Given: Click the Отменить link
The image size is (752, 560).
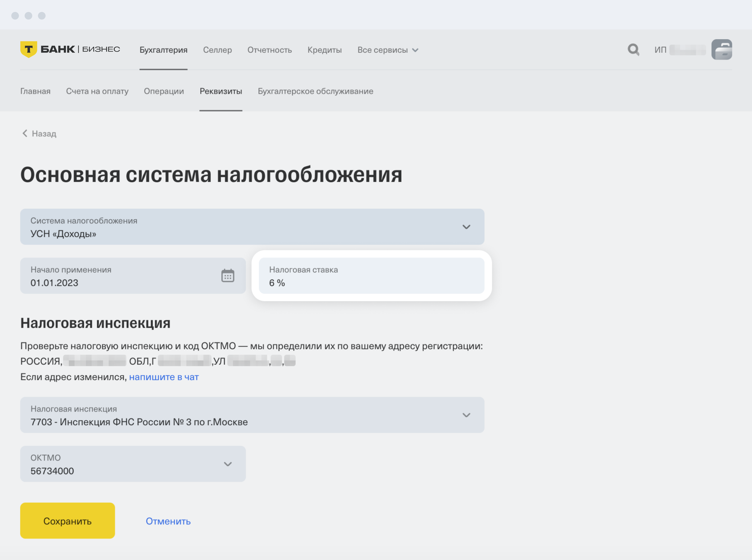Looking at the screenshot, I should (x=168, y=521).
